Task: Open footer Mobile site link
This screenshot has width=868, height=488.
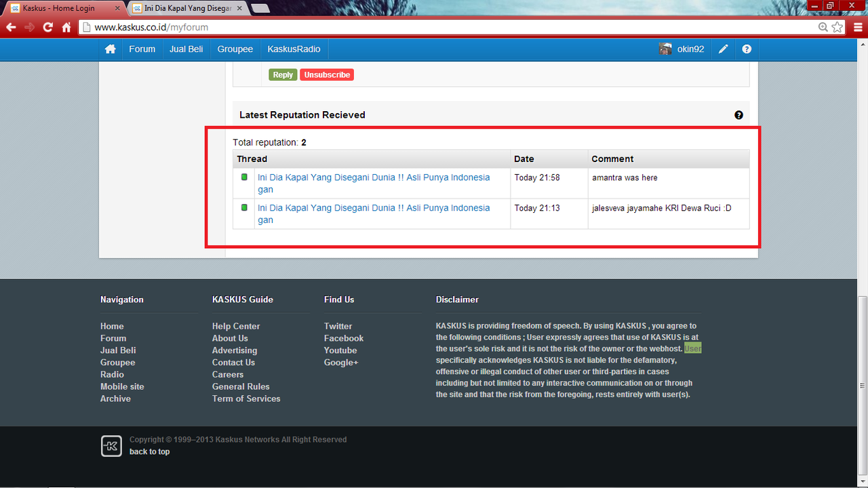Action: (x=122, y=386)
